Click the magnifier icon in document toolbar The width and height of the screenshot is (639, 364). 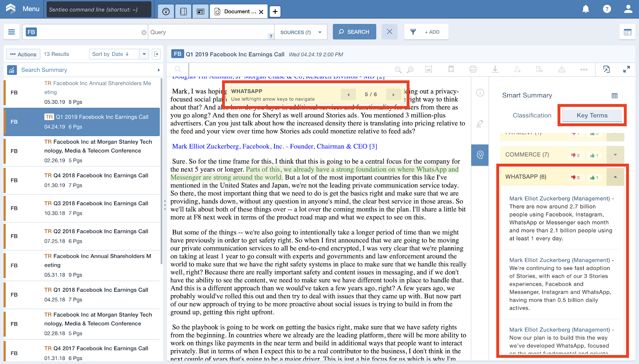click(x=178, y=69)
